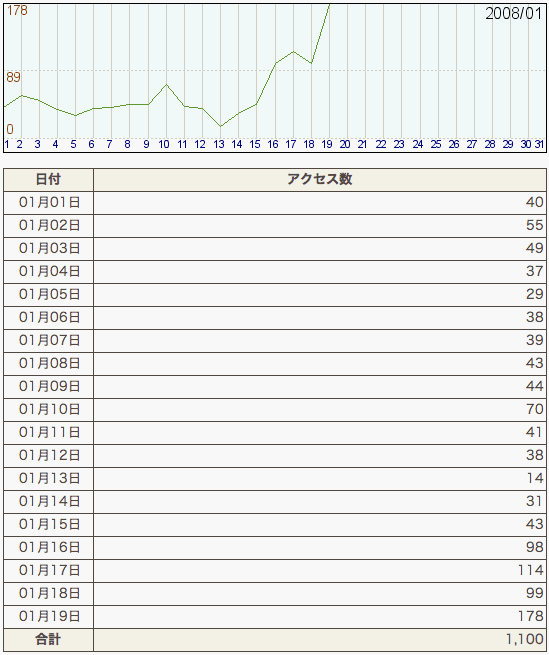Screen dimensions: 549x655
Task: Click day 10 on chart x-axis
Action: [164, 145]
